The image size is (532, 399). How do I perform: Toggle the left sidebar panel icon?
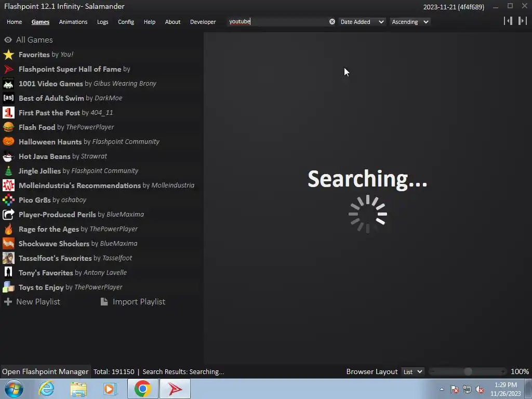coord(508,21)
